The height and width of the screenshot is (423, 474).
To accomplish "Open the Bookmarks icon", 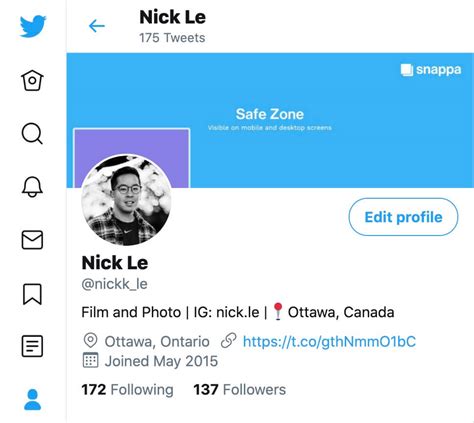I will 32,294.
